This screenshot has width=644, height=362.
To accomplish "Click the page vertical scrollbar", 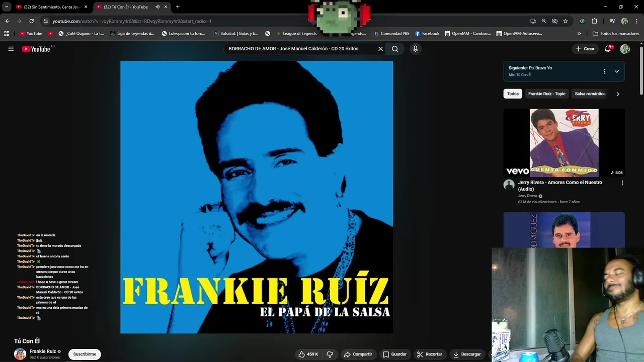I will (x=641, y=70).
